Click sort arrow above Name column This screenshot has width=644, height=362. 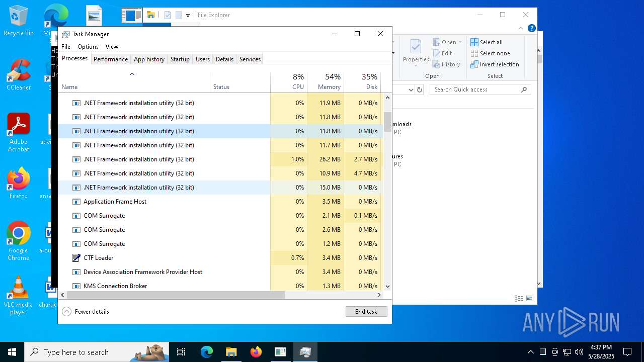tap(132, 74)
